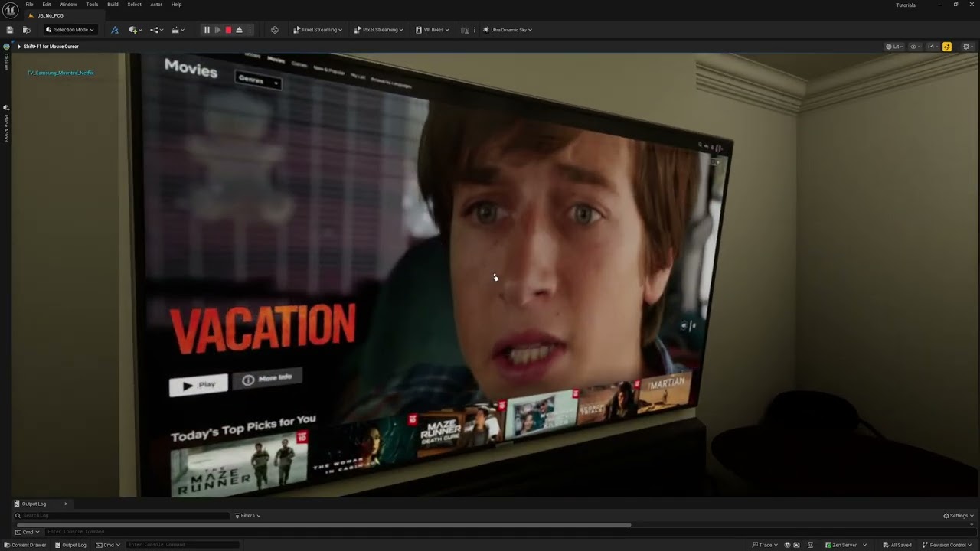Open the Build menu
980x551 pixels.
coord(113,5)
